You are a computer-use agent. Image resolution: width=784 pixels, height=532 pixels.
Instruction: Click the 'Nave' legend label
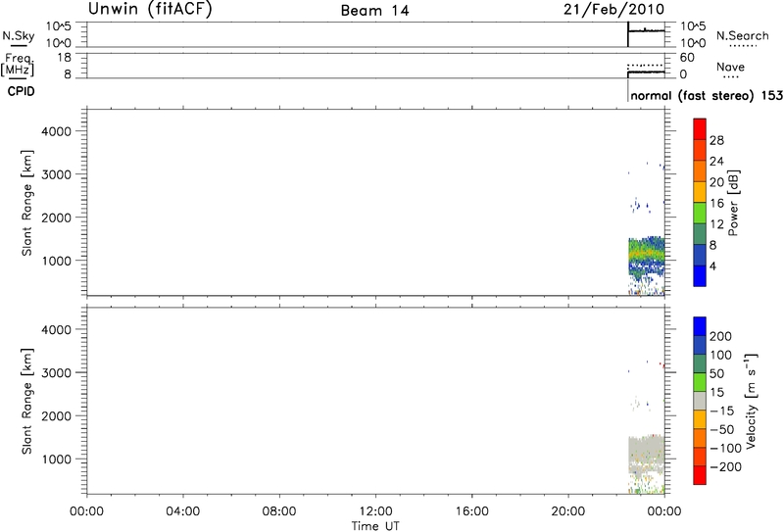(730, 67)
